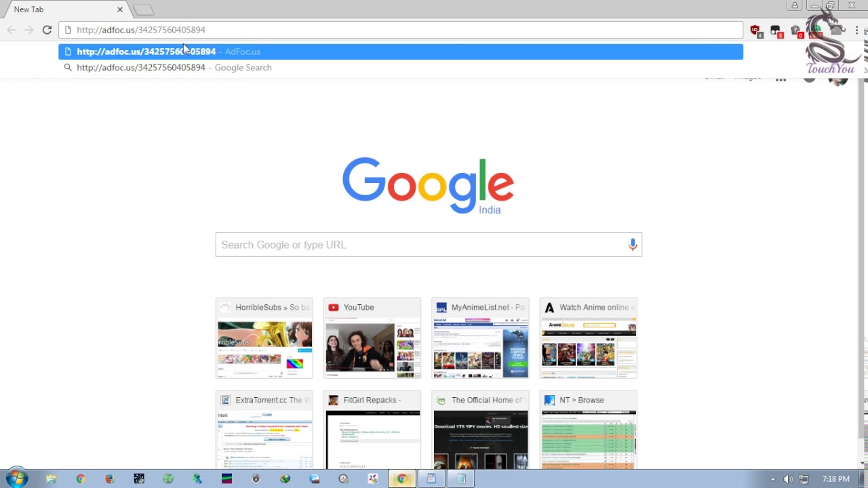
Task: Open the network tray icon
Action: click(804, 479)
